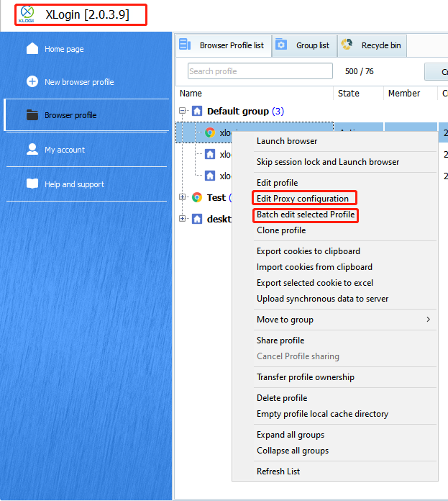Choose Refresh List menu entry

tap(278, 471)
